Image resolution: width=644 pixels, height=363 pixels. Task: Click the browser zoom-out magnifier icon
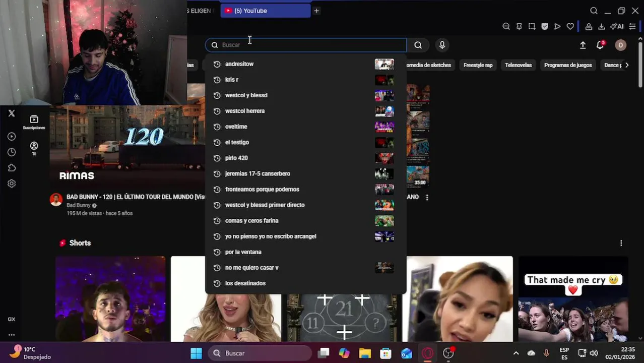click(x=506, y=26)
